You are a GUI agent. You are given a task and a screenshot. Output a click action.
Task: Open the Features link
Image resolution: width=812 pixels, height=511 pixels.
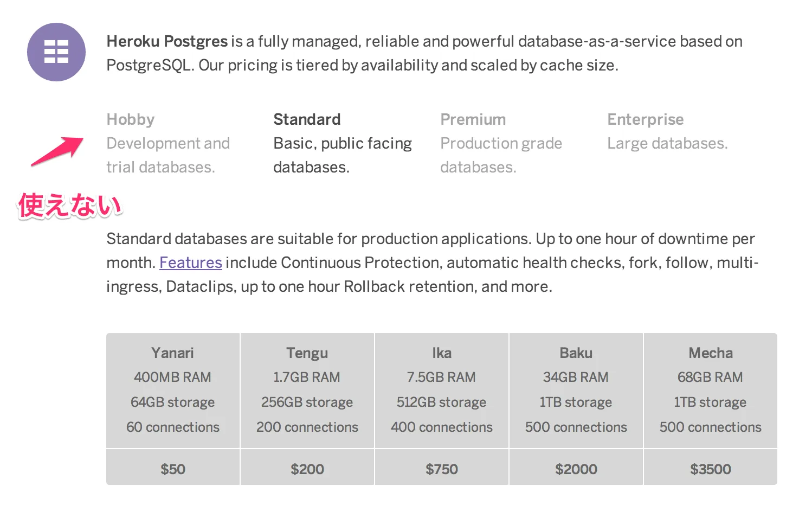191,263
